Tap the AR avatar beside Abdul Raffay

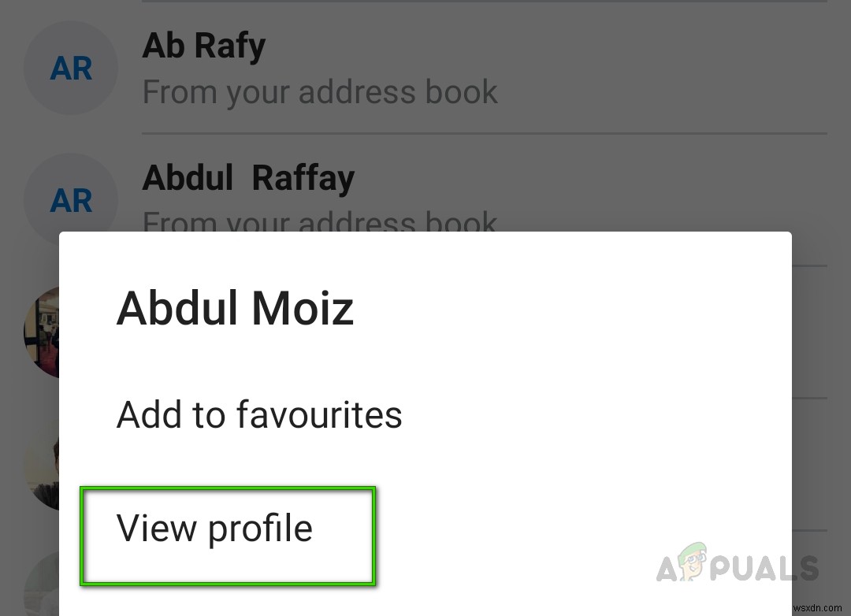(x=71, y=200)
